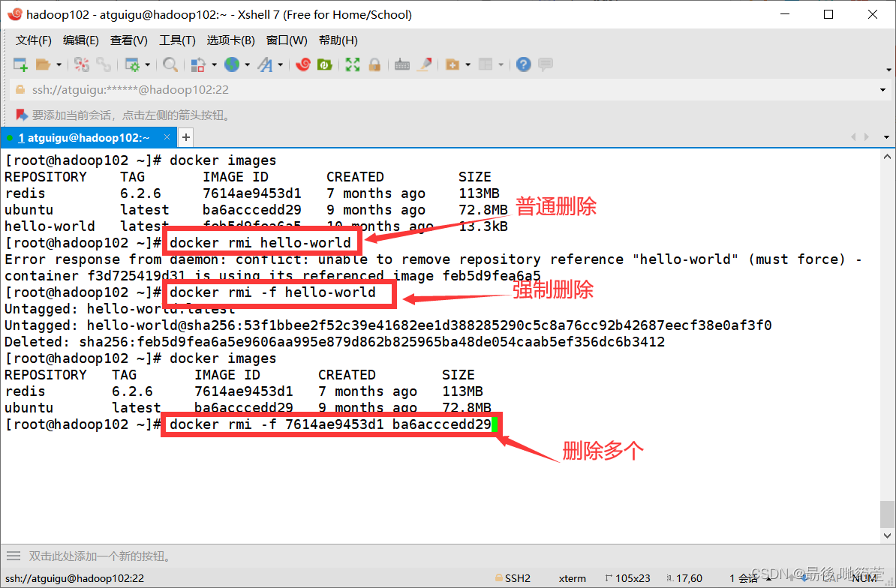Click the Encoding globe icon
The height and width of the screenshot is (588, 896).
pos(231,64)
